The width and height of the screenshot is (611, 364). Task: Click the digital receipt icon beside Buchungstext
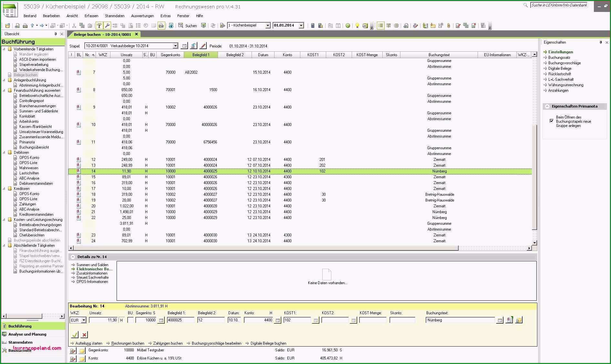[x=509, y=320]
